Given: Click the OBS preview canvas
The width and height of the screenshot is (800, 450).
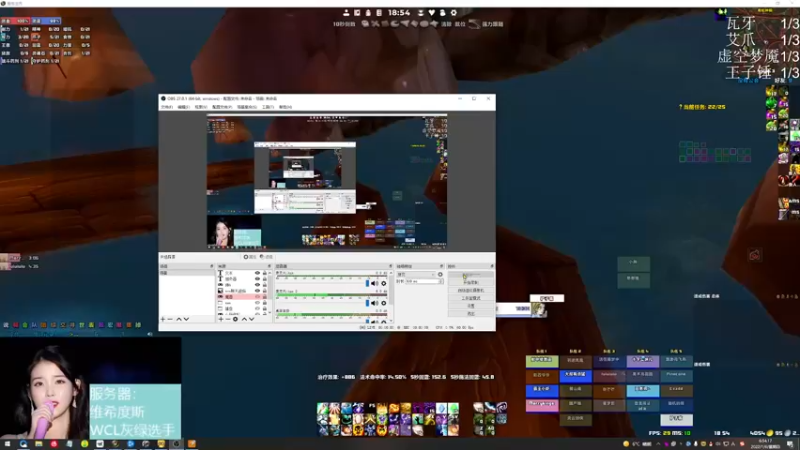Looking at the screenshot, I should pos(327,182).
